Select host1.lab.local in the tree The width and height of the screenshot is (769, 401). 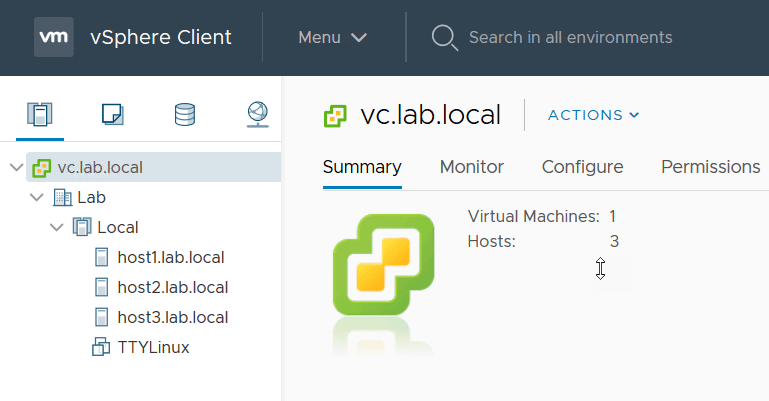(x=171, y=257)
